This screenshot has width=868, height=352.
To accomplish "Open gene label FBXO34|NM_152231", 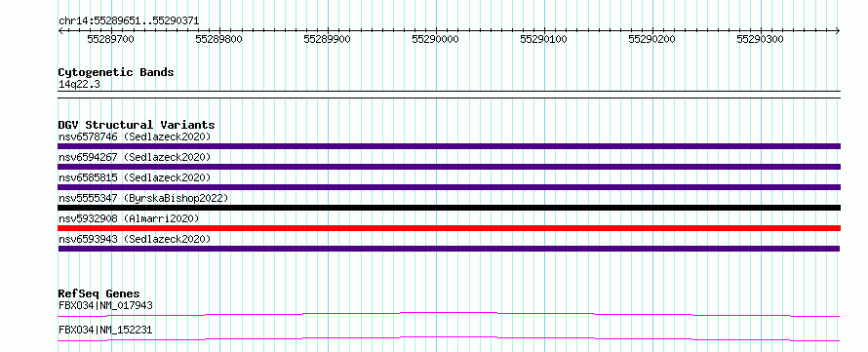I will (105, 331).
